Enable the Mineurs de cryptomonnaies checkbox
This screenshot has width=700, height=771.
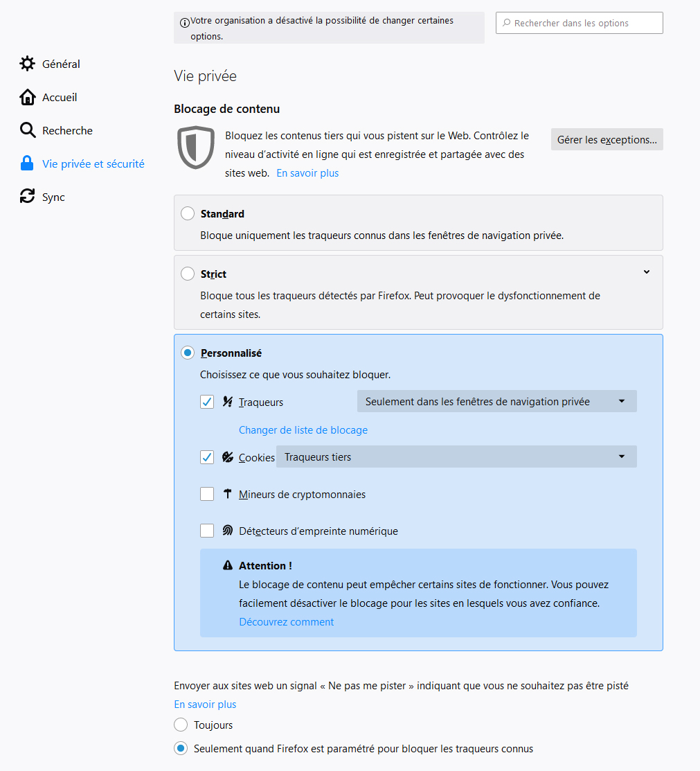207,494
